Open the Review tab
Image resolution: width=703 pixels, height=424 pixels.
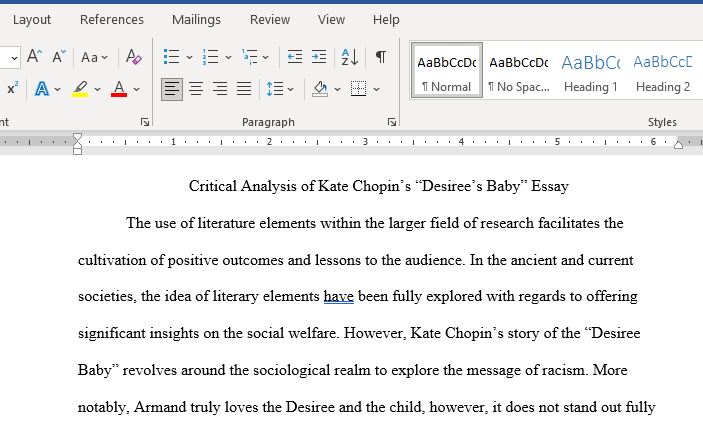coord(270,20)
